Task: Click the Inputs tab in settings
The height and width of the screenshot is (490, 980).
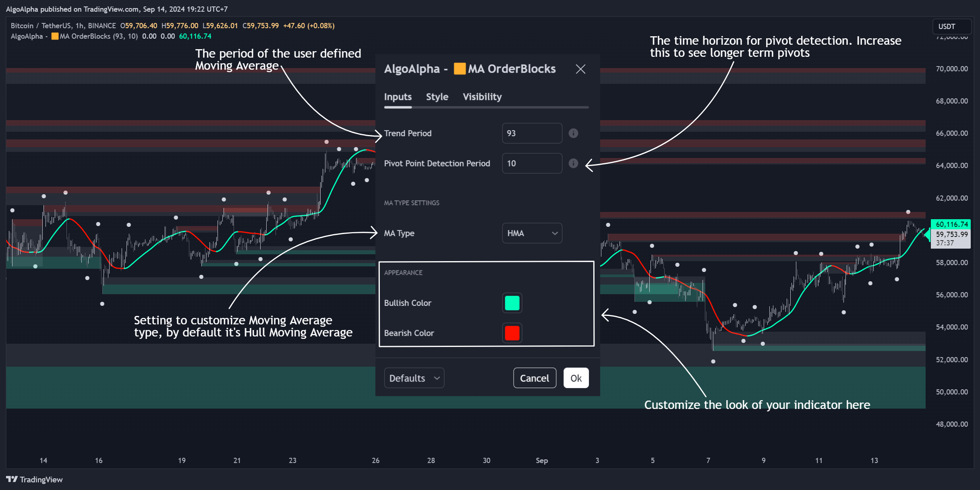Action: pyautogui.click(x=398, y=96)
